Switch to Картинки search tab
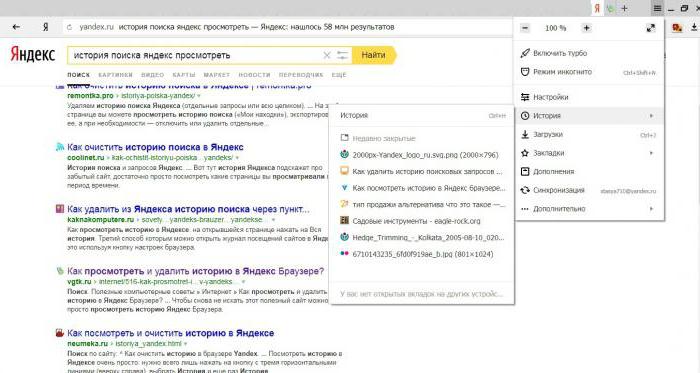The width and height of the screenshot is (700, 373). tap(116, 75)
